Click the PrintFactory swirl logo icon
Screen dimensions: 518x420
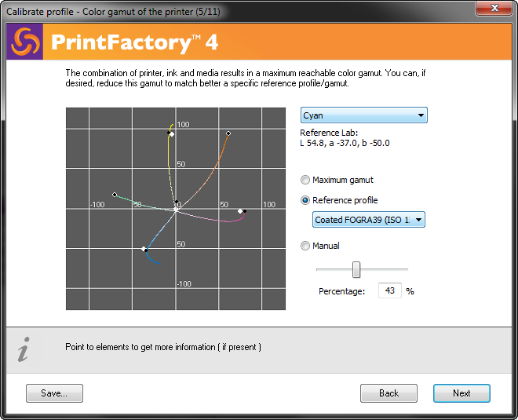(25, 42)
